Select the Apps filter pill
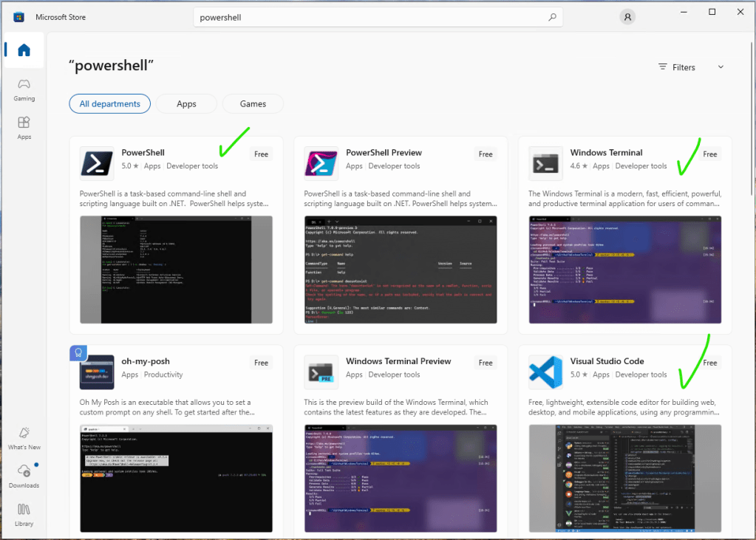Screen dimensions: 756x540 186,104
